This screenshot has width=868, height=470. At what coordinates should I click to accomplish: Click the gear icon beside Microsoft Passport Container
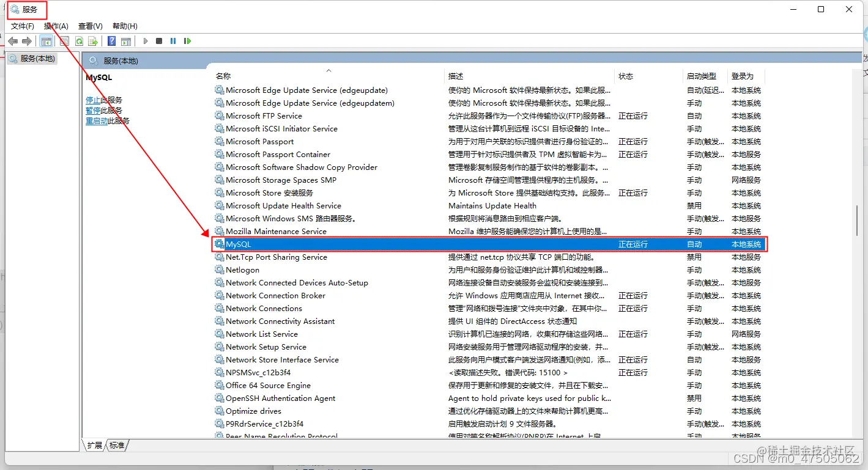coord(219,154)
